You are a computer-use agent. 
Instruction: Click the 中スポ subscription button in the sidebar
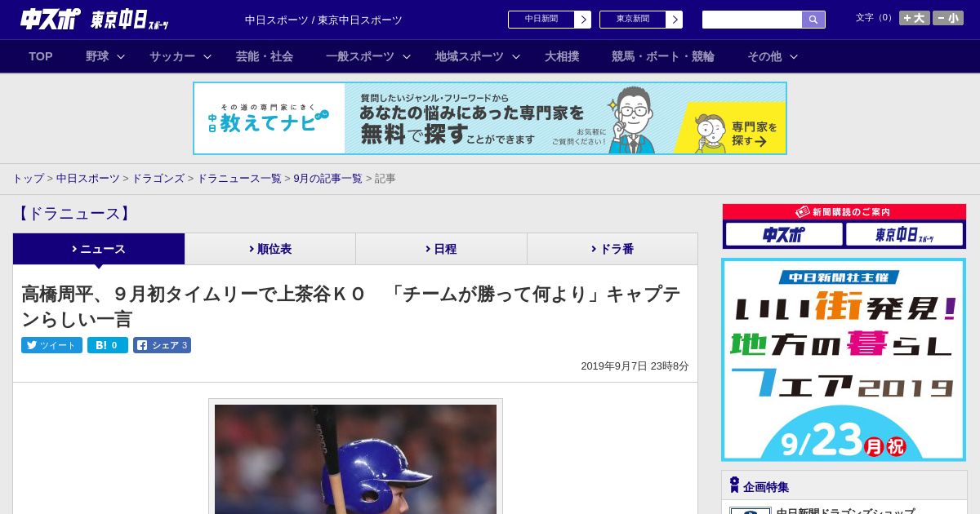[x=784, y=234]
